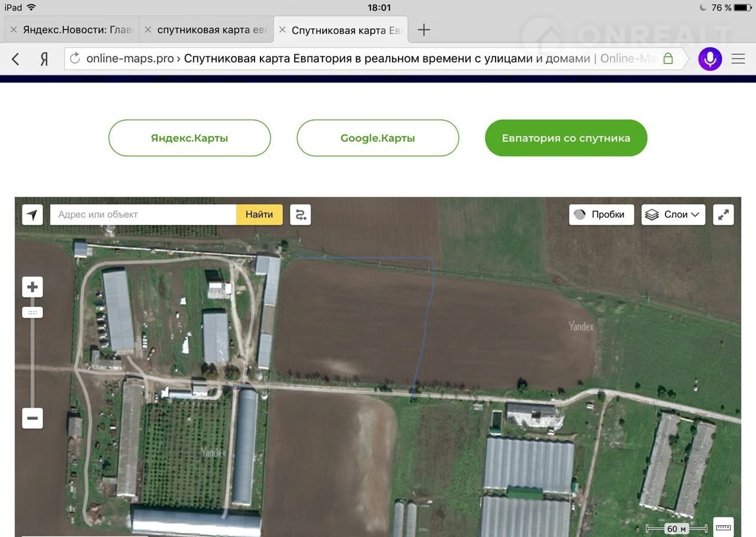Viewport: 756px width, 537px height.
Task: Focus the Адрес или объект search field
Action: click(x=143, y=215)
